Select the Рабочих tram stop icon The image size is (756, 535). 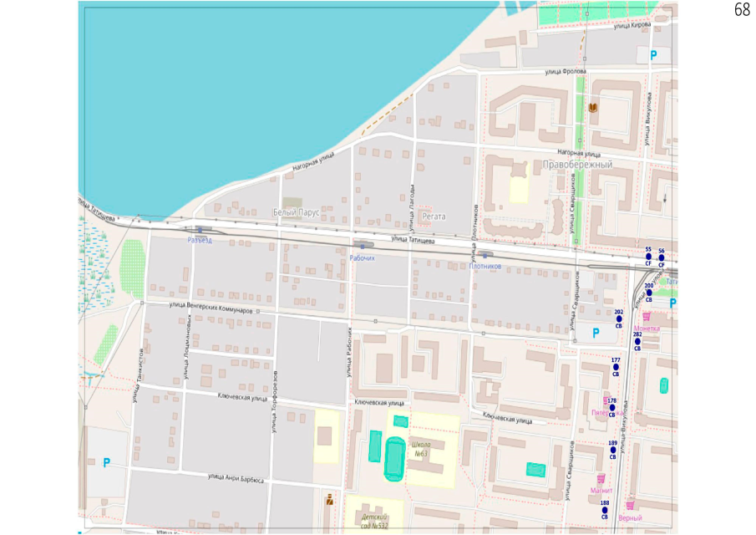pos(361,245)
